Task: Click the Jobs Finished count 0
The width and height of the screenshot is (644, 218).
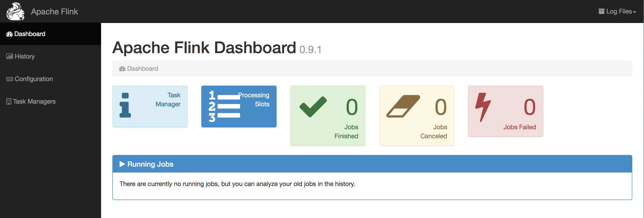Action: click(x=352, y=107)
